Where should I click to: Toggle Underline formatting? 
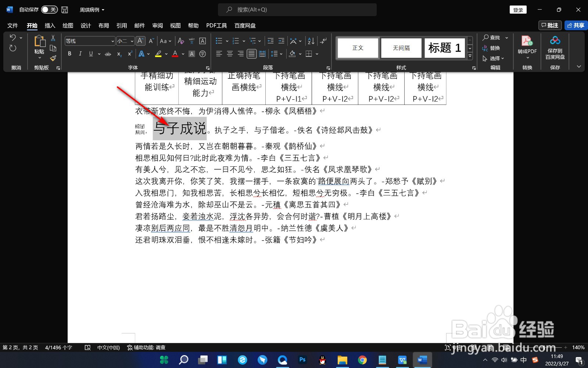click(x=91, y=54)
